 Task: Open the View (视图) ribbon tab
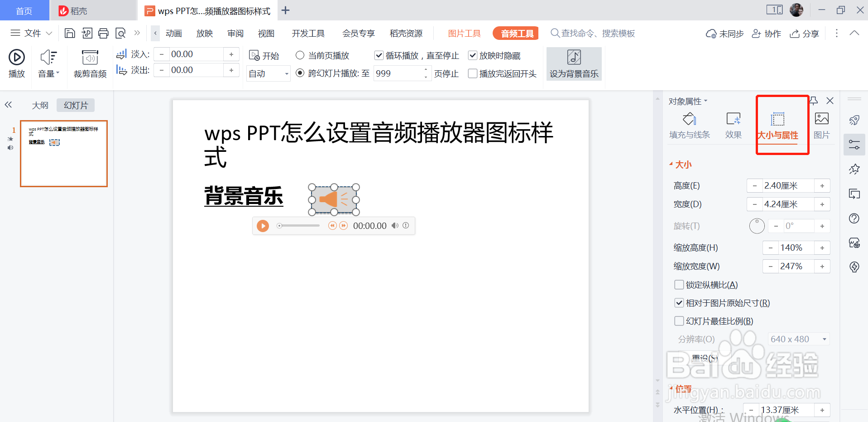point(266,34)
